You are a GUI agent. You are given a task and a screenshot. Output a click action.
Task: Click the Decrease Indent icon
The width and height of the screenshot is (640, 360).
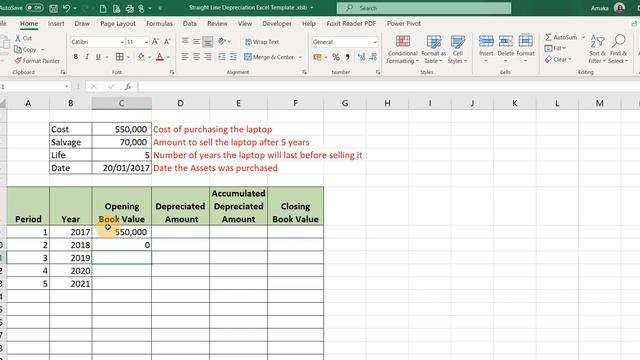click(x=222, y=57)
